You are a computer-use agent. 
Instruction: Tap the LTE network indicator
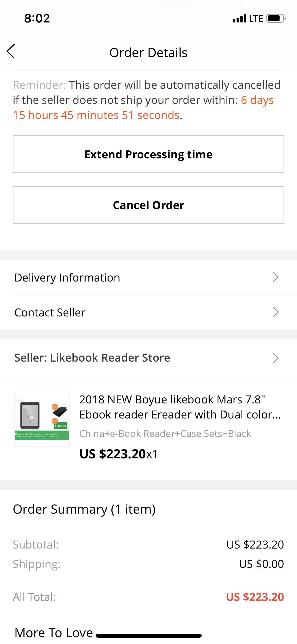256,19
